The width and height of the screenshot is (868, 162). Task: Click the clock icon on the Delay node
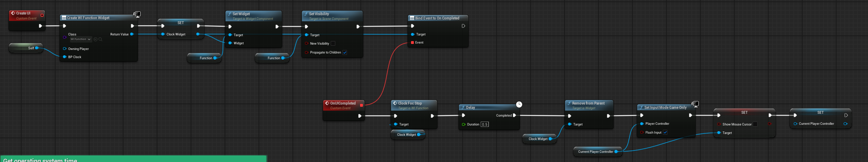pos(519,104)
